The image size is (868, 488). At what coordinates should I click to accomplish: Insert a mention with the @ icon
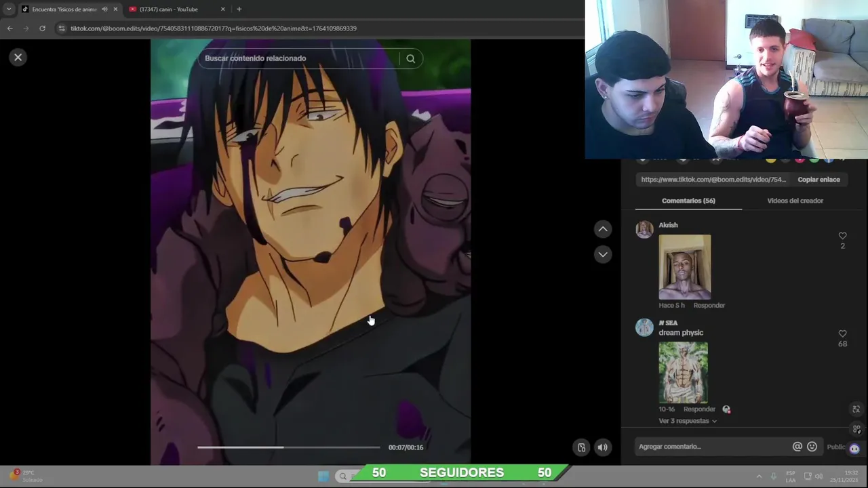tap(797, 447)
